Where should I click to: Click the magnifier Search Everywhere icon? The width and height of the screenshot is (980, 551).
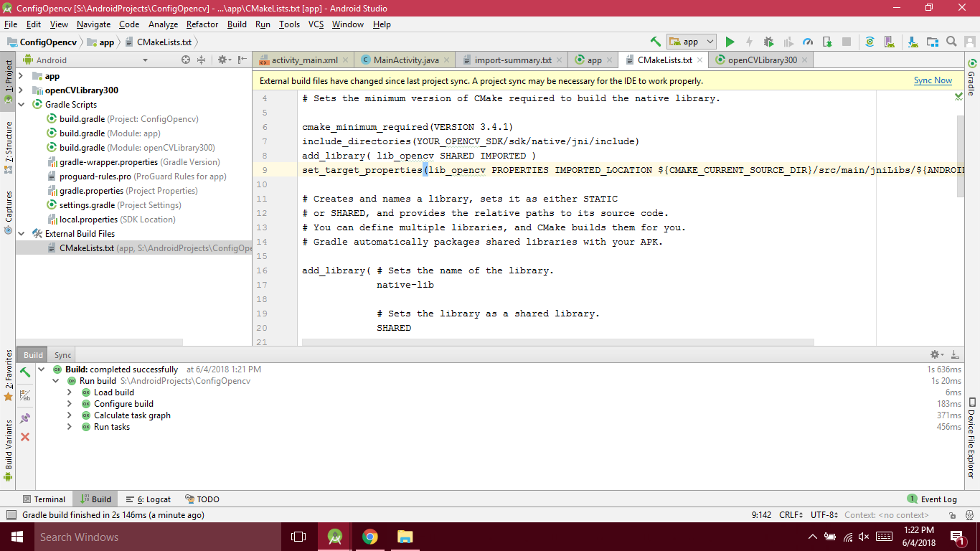(x=951, y=42)
